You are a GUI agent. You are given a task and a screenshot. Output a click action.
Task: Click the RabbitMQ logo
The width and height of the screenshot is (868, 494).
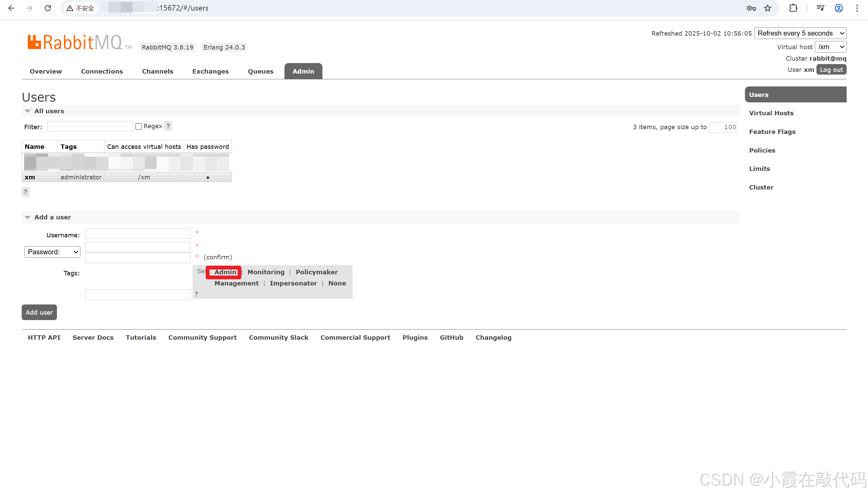click(75, 42)
